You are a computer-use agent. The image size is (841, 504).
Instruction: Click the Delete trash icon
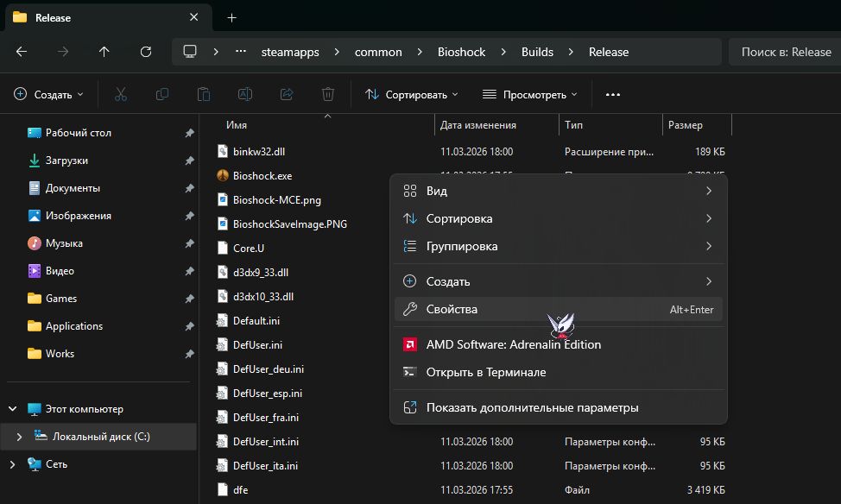click(328, 94)
